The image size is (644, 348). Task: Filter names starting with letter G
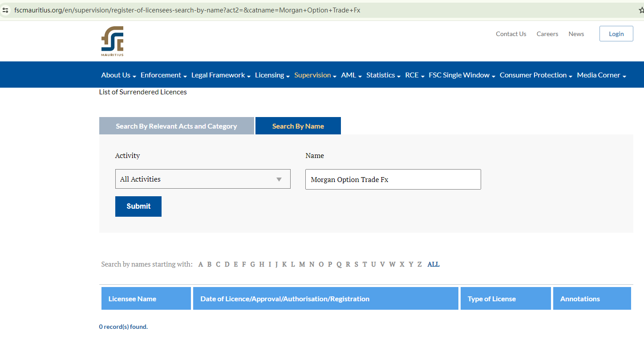tap(253, 264)
